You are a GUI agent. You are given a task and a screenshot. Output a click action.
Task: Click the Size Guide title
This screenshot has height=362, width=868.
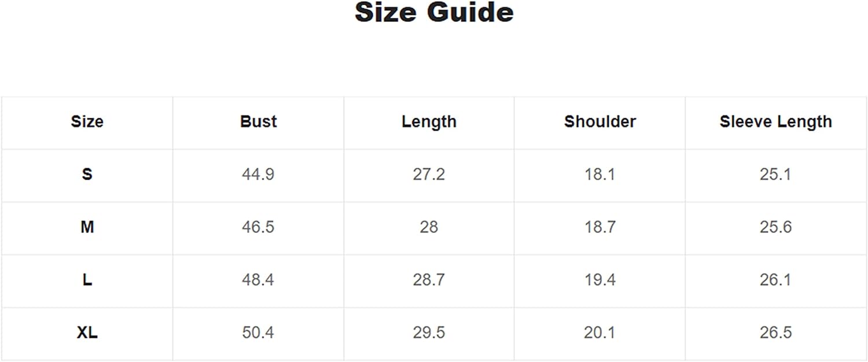tap(434, 13)
